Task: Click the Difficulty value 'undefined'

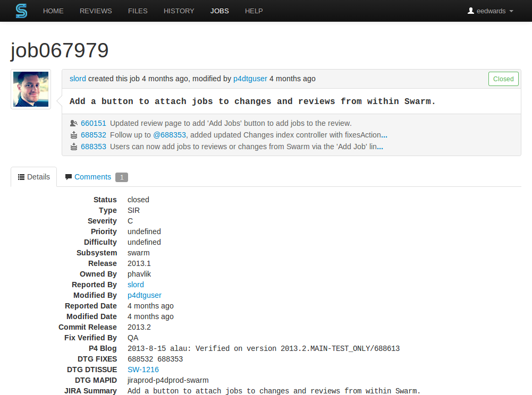Action: coord(144,243)
